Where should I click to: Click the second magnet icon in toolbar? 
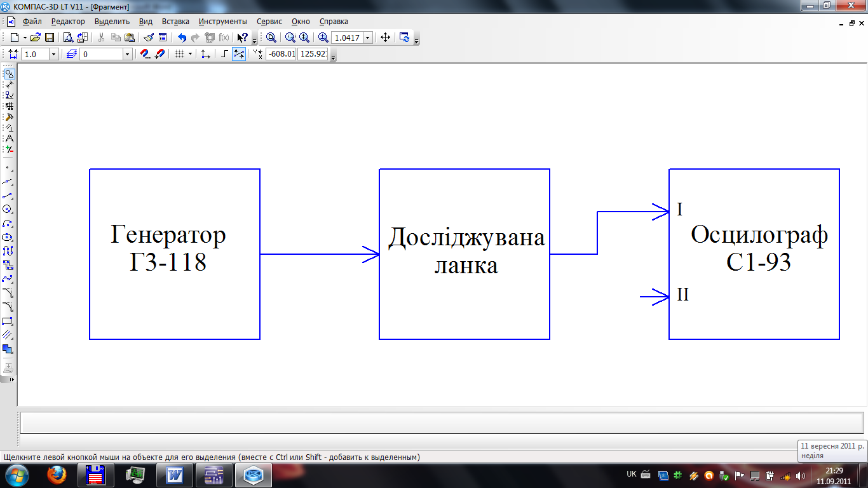160,55
